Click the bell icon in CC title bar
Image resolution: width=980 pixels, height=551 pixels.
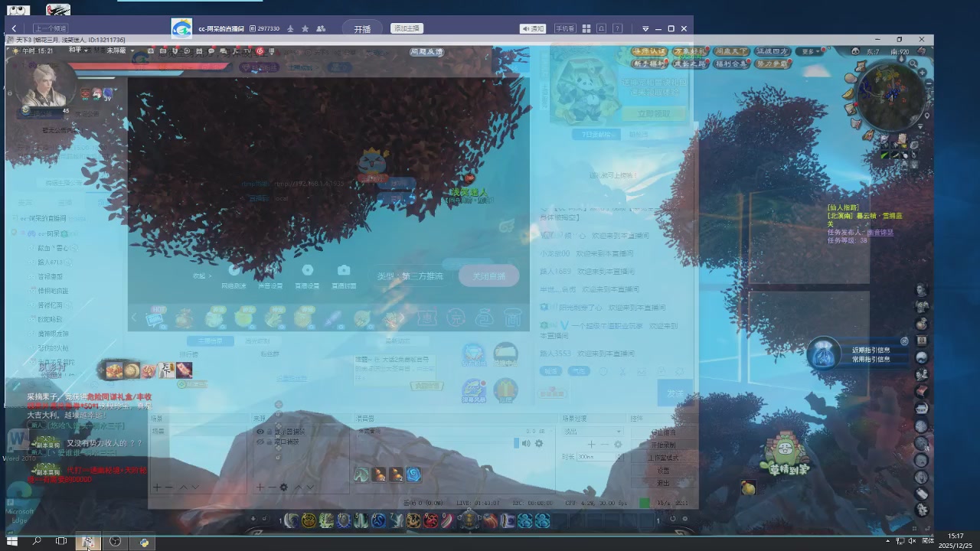(x=602, y=29)
